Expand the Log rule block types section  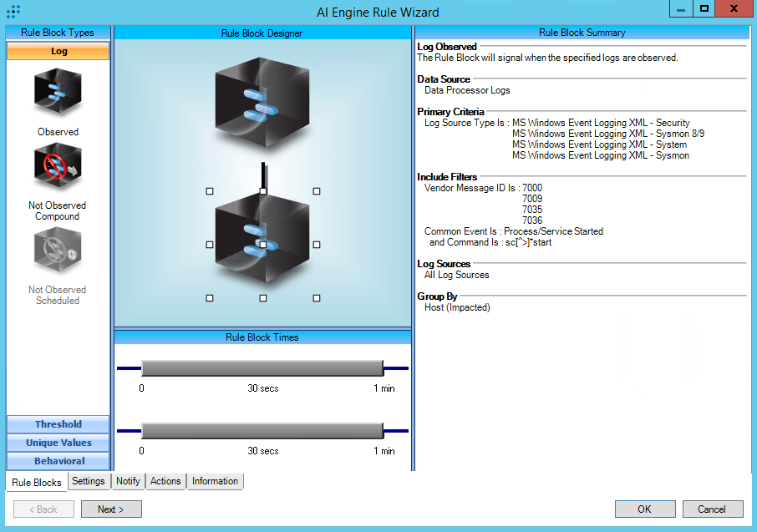click(58, 52)
